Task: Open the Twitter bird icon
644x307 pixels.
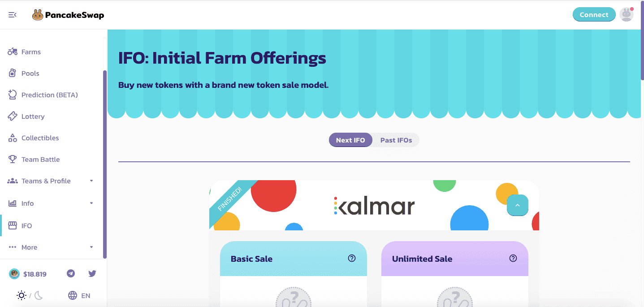Action: (x=92, y=273)
